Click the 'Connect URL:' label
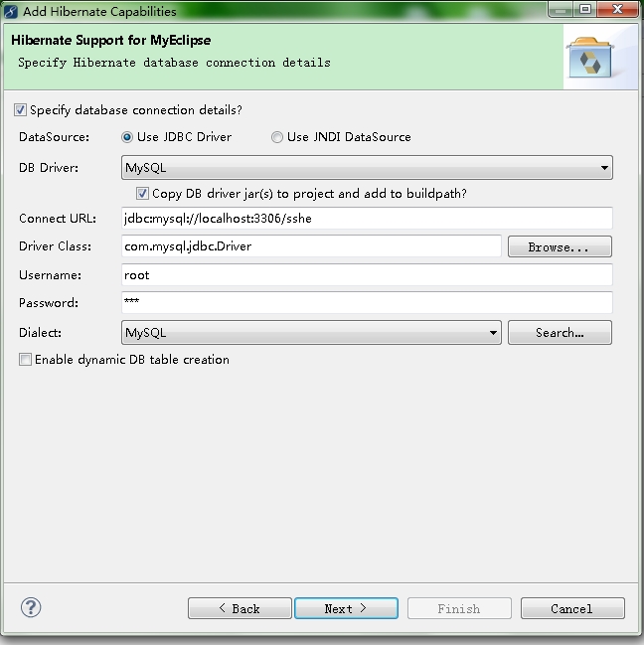This screenshot has width=644, height=645. [58, 219]
